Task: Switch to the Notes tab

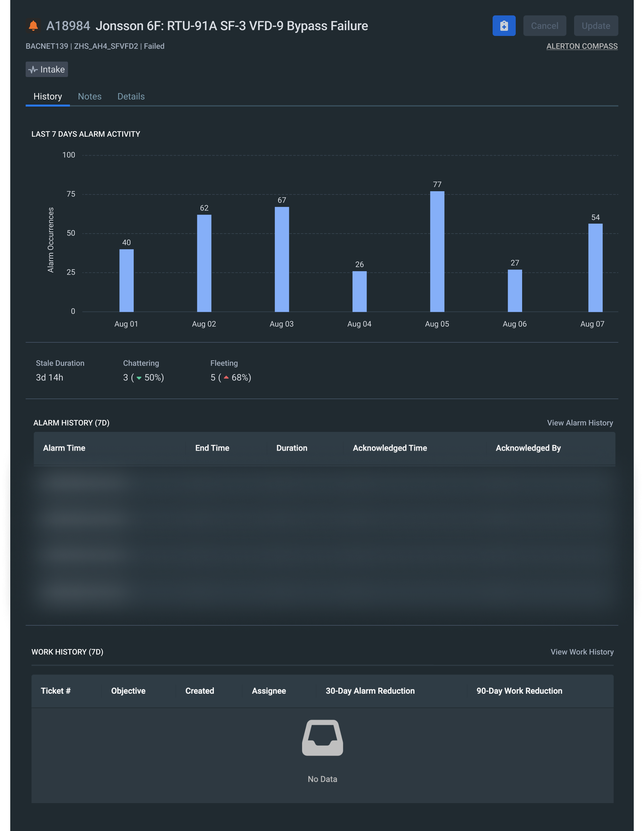Action: [x=89, y=96]
